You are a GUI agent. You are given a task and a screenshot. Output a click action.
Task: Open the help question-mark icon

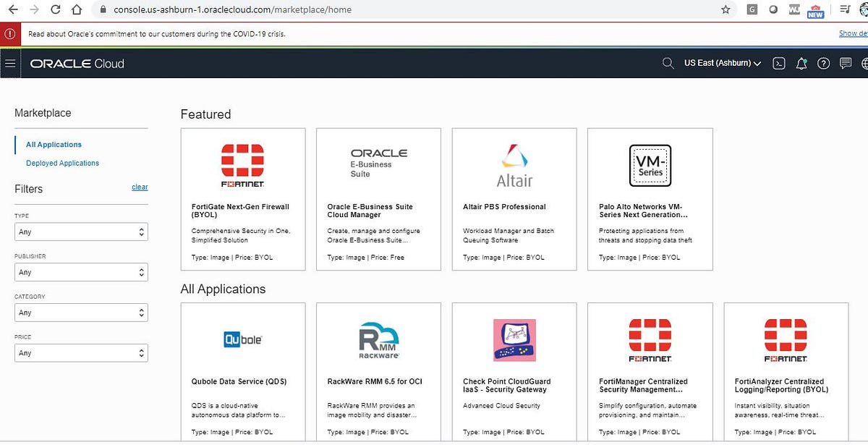823,63
